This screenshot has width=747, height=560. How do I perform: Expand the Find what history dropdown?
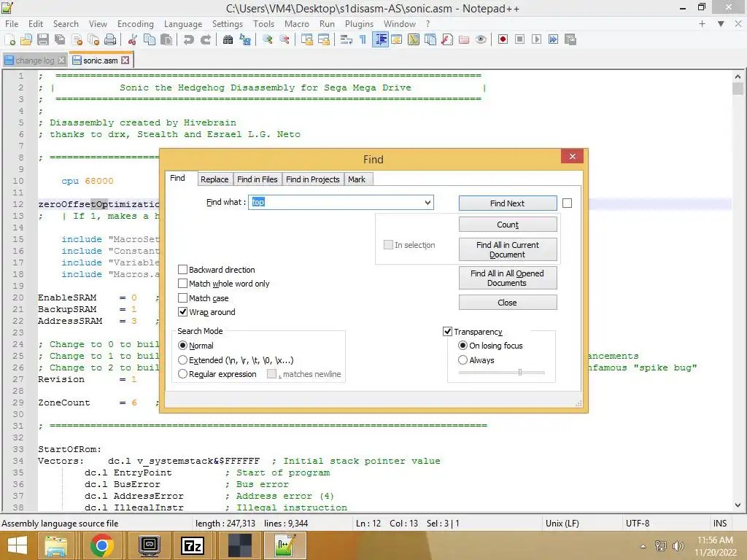pos(427,203)
